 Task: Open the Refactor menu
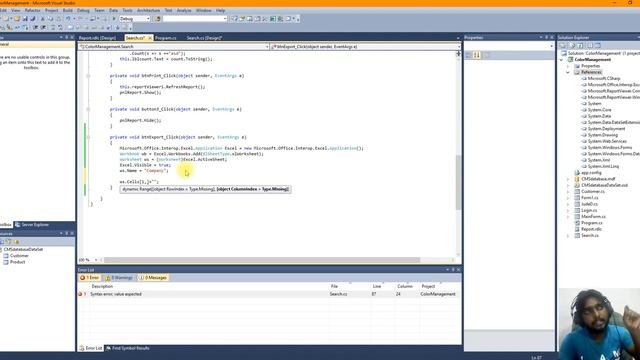[x=33, y=10]
